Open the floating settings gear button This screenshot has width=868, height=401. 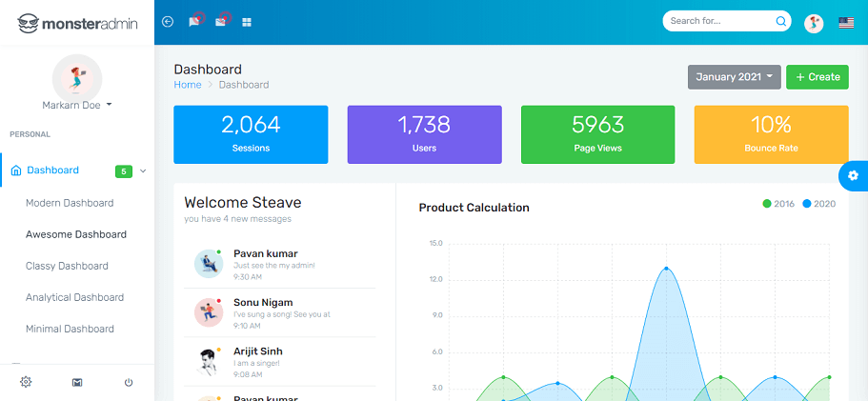[x=853, y=176]
